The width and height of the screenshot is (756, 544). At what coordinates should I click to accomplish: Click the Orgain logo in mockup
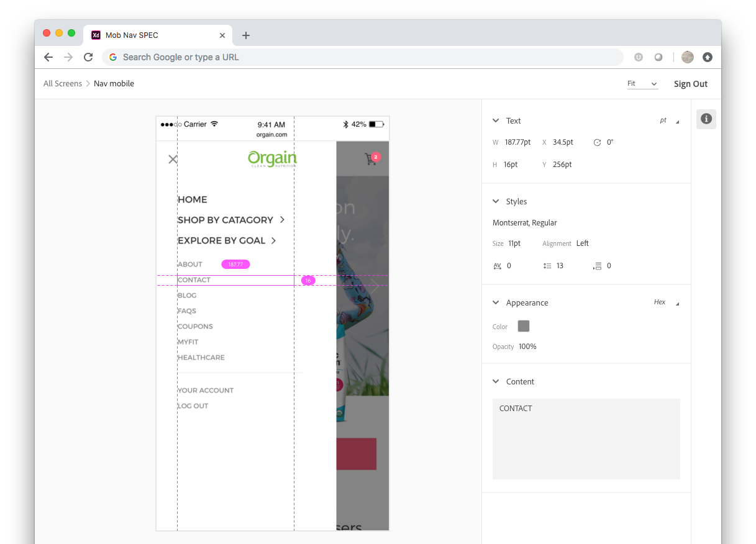[272, 159]
